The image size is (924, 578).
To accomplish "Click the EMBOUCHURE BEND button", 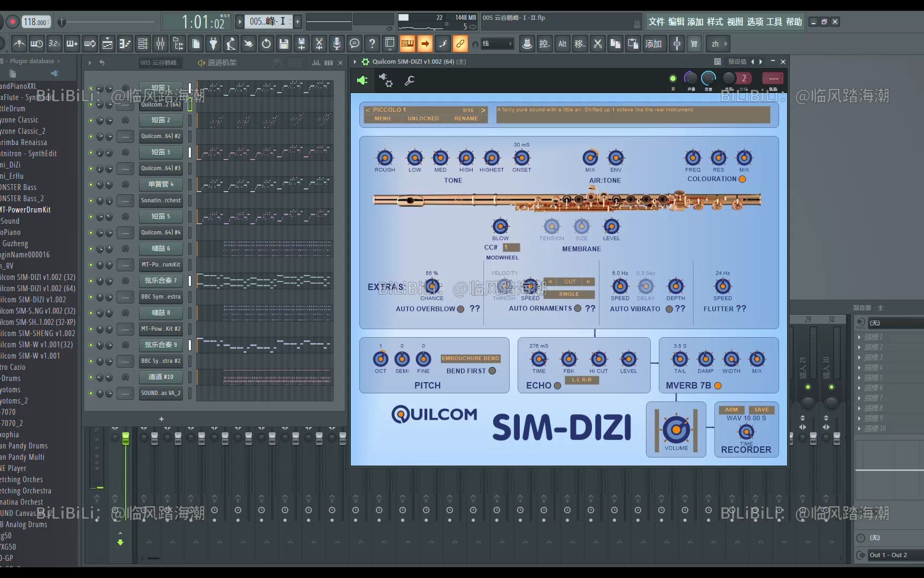I will 470,359.
